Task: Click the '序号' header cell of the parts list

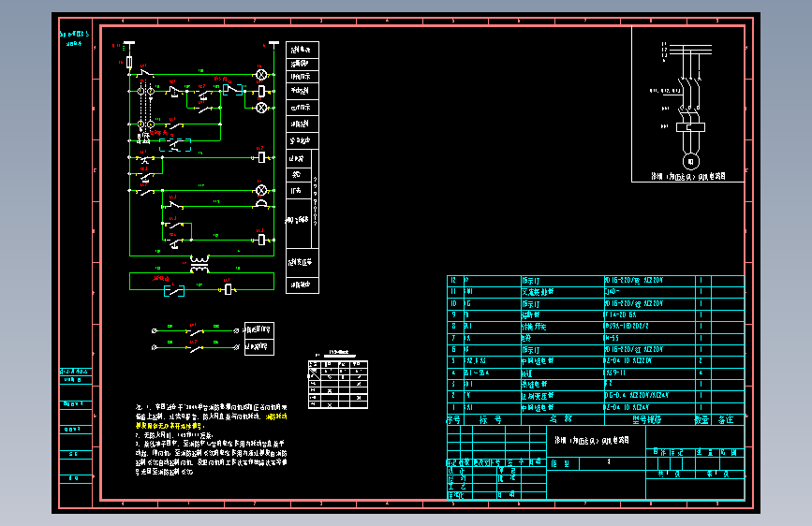Action: [x=454, y=419]
